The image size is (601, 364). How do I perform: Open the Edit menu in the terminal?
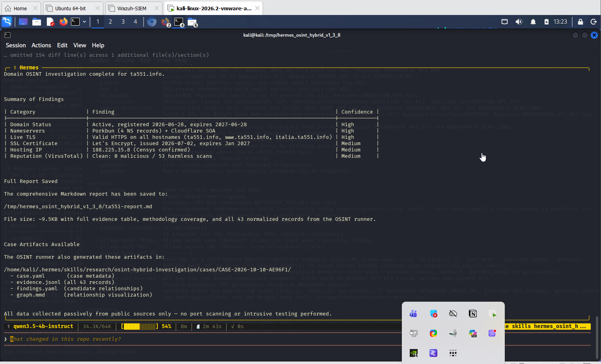click(x=62, y=45)
